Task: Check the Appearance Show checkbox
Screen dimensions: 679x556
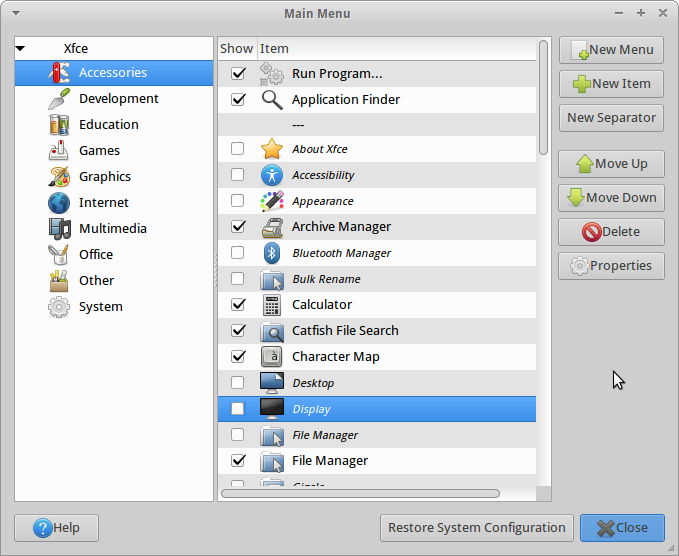Action: pyautogui.click(x=237, y=201)
